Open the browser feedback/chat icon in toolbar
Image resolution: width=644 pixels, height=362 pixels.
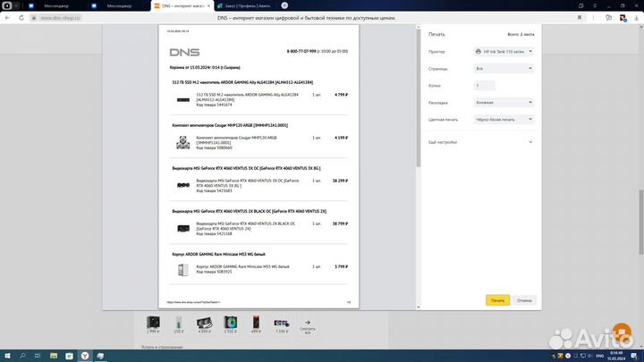pos(609,18)
